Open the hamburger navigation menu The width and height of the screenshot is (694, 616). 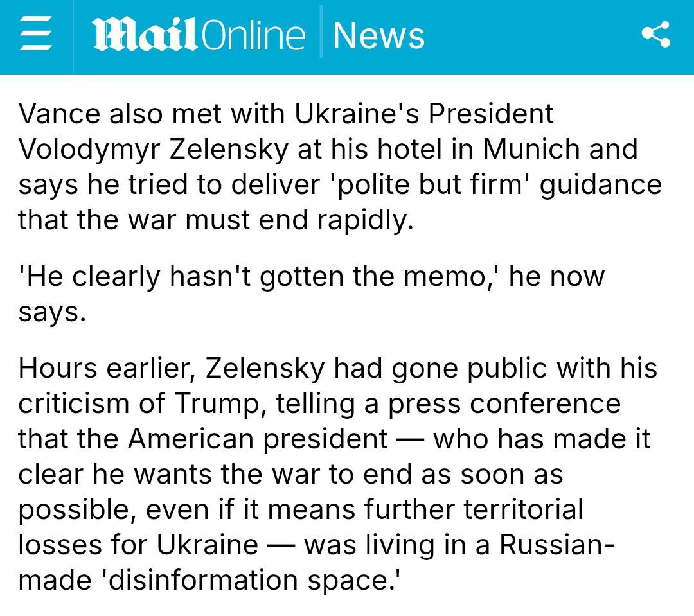pos(36,35)
